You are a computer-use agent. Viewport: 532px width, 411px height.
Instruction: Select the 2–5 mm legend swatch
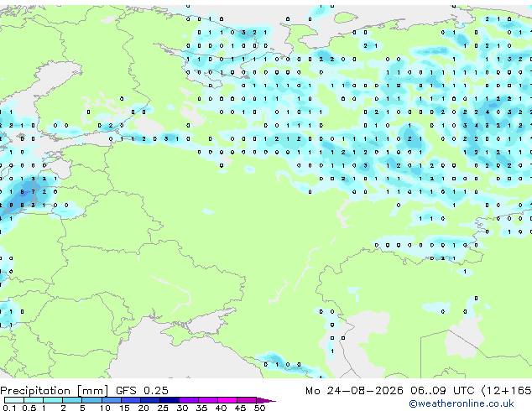(x=72, y=400)
